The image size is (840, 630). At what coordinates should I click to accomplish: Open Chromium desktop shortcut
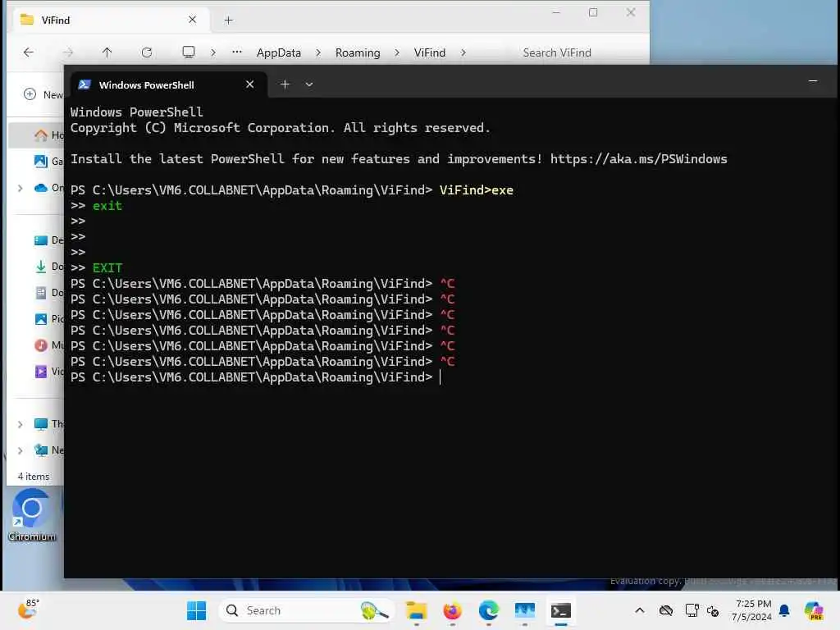coord(32,515)
